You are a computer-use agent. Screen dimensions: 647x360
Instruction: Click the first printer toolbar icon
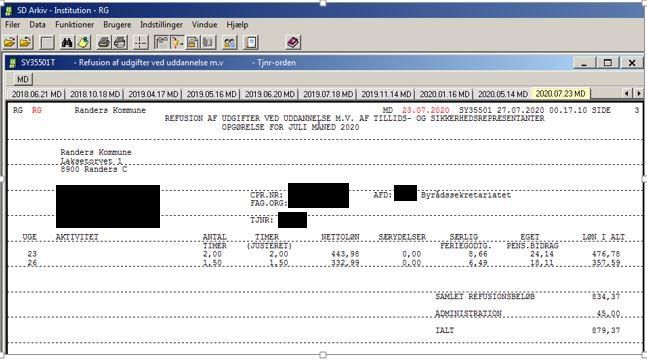[104, 42]
